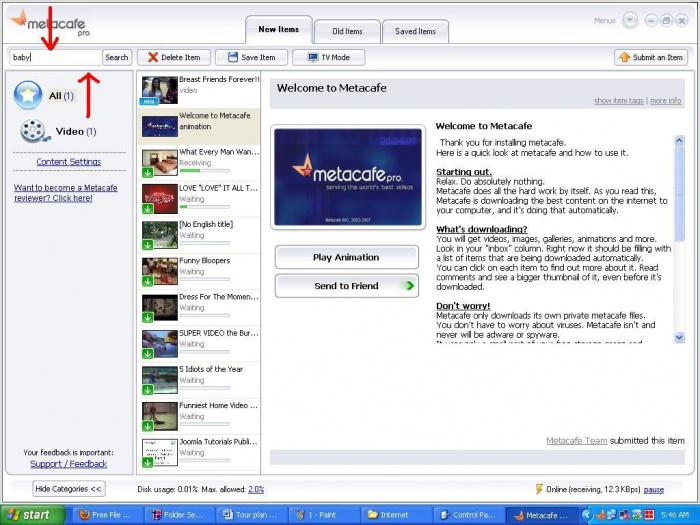Open the 1 - Paint taskbar item
The height and width of the screenshot is (525, 700).
tap(324, 515)
